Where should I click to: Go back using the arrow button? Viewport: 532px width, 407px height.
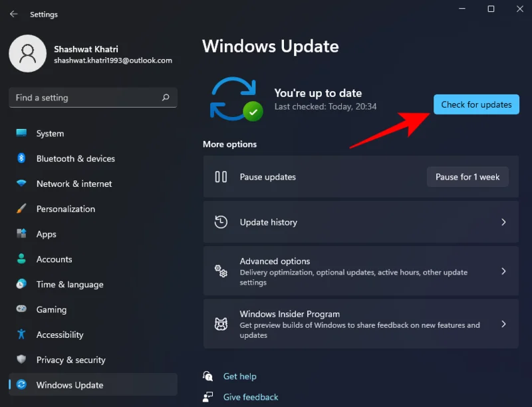click(x=13, y=13)
